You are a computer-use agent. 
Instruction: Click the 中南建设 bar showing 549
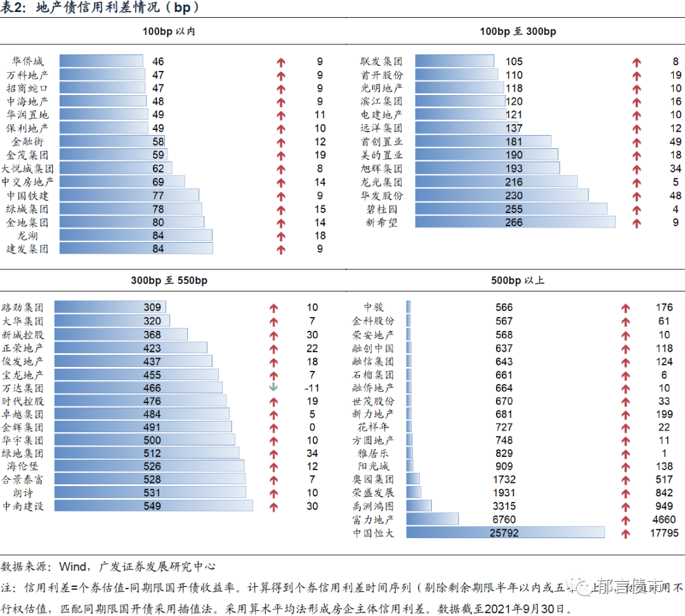153,506
